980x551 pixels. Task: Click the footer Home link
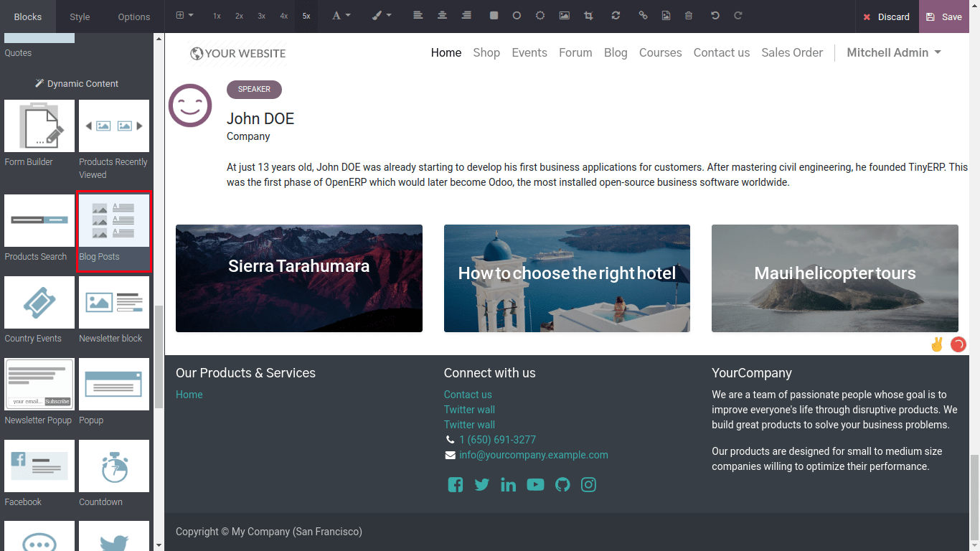(189, 395)
